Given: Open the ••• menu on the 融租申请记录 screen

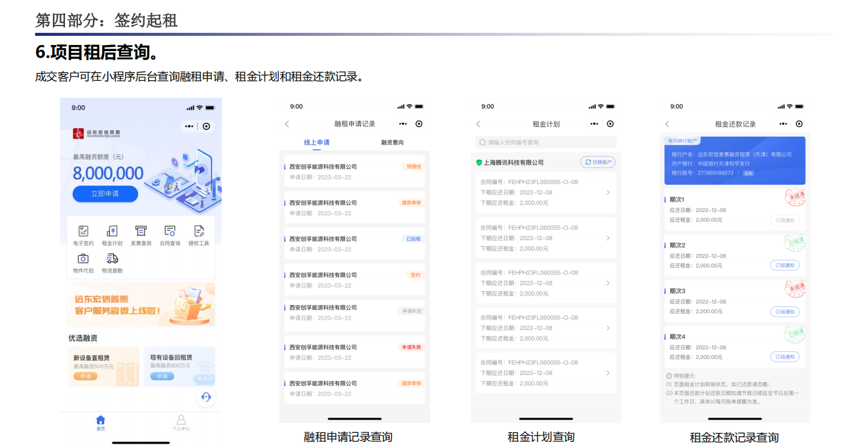Looking at the screenshot, I should coord(403,124).
